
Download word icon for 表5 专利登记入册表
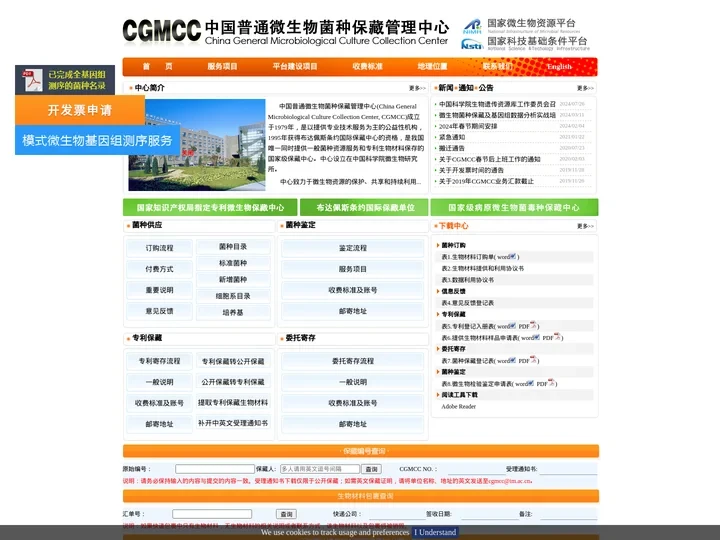point(513,326)
